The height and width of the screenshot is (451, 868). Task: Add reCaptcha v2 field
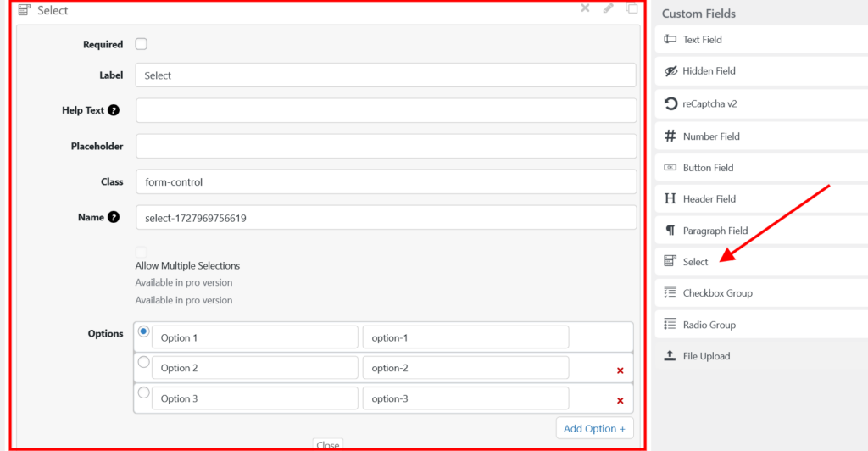(x=710, y=104)
